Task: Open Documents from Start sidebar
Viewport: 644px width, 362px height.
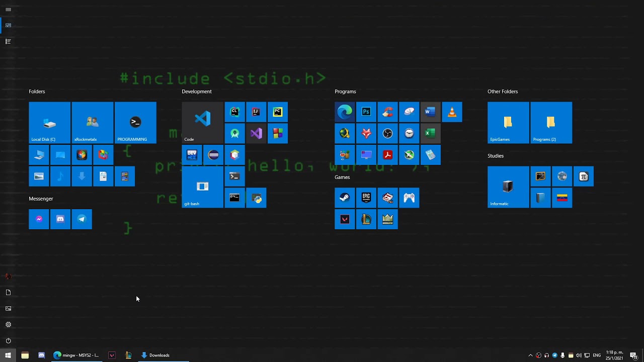Action: coord(8,293)
